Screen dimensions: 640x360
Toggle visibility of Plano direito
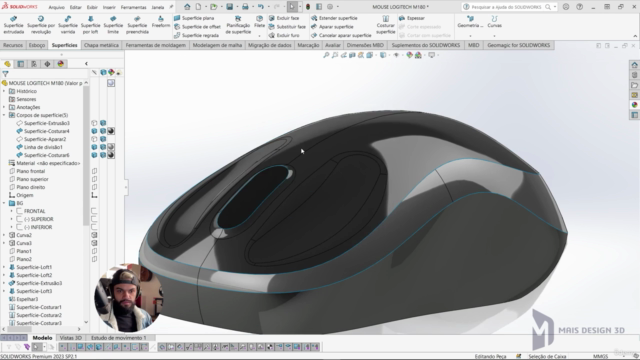tap(94, 187)
